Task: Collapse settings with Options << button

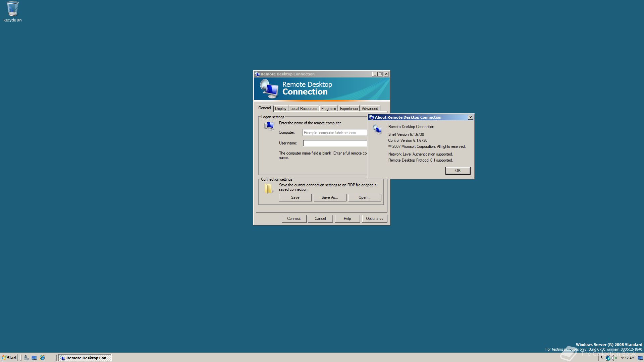Action: [x=375, y=219]
